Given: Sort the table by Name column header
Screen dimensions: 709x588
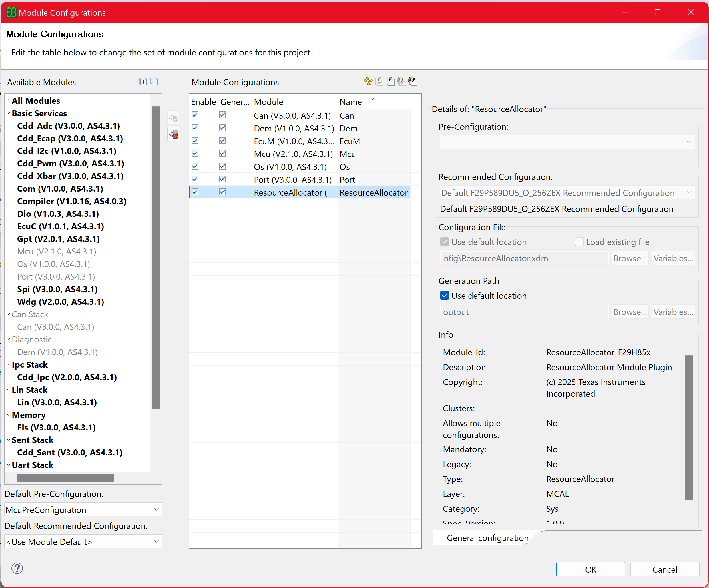Looking at the screenshot, I should coord(351,102).
